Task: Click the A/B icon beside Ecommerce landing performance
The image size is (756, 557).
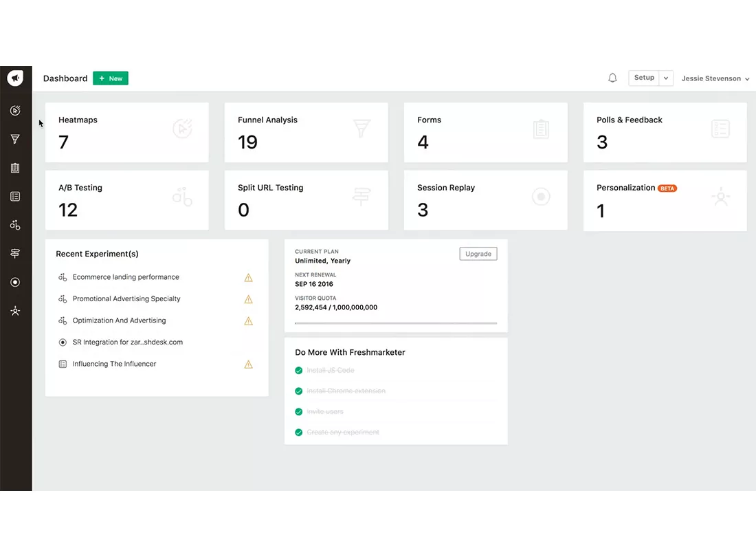Action: pyautogui.click(x=63, y=277)
